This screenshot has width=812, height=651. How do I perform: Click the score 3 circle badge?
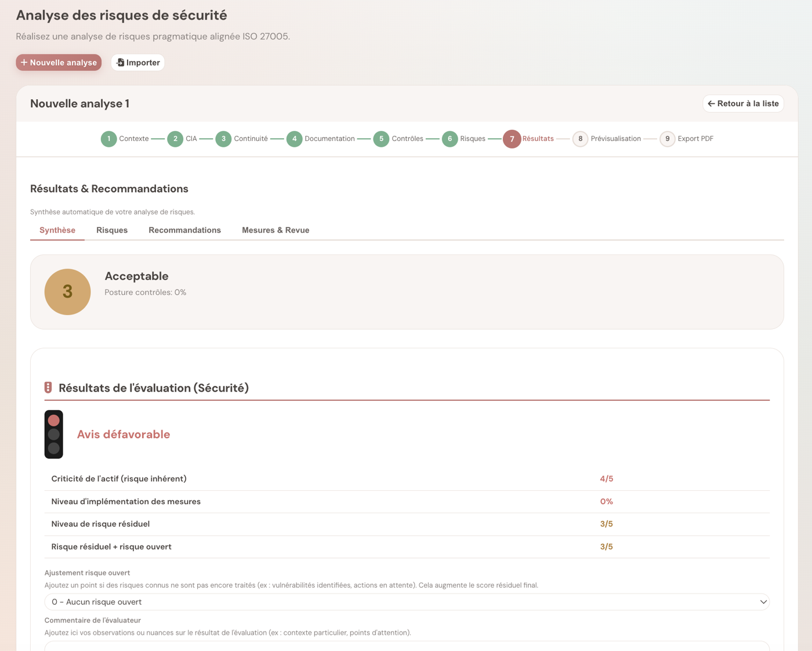click(x=68, y=292)
